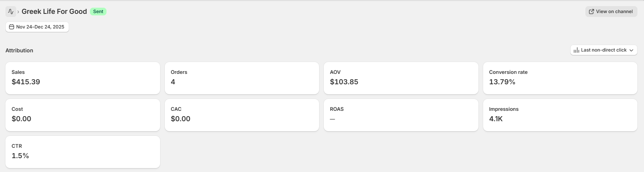Click the breadcrumb chevron before the campaign title
This screenshot has height=172, width=644.
point(18,12)
